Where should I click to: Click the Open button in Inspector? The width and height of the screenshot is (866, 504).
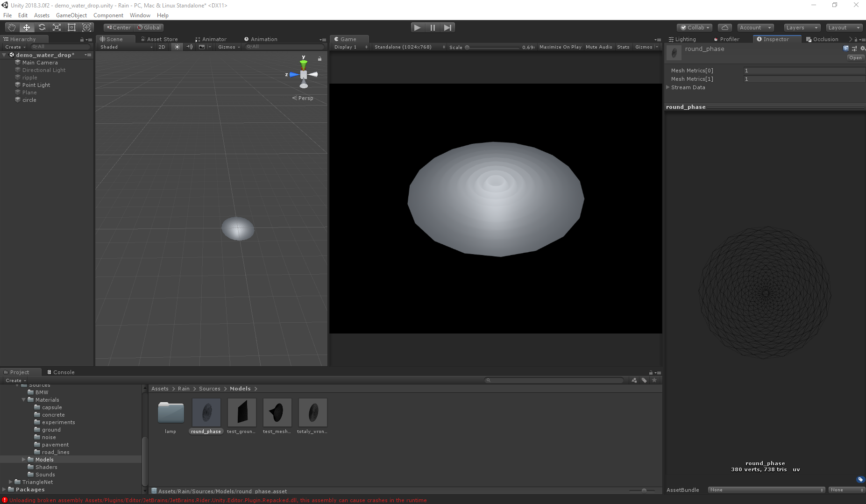[x=855, y=58]
